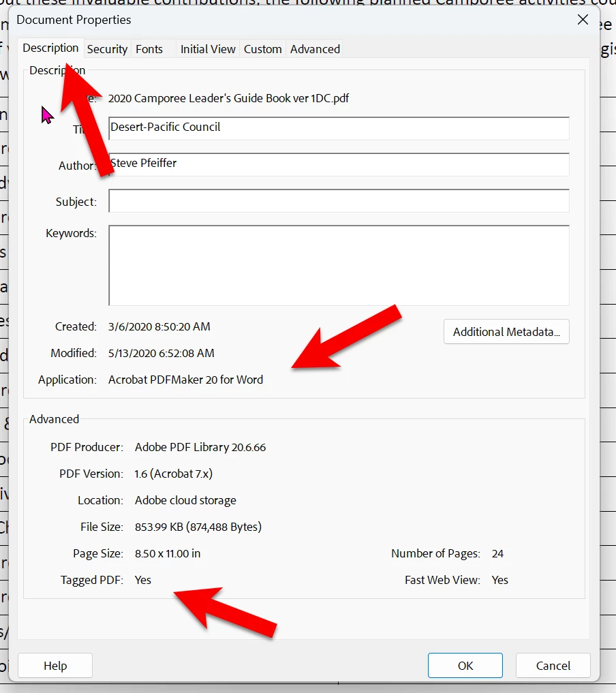Click the file name 2020 Camporee Leader's Guide Book
The width and height of the screenshot is (616, 693).
point(228,98)
